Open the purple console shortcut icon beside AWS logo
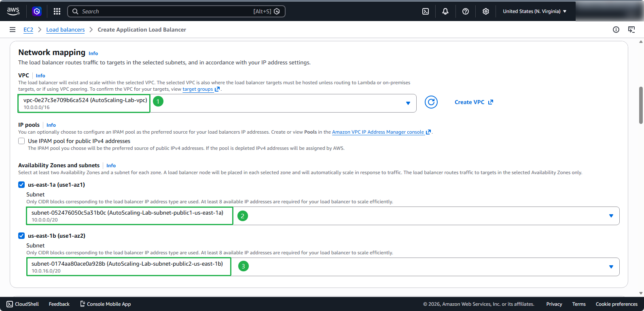644x311 pixels. pyautogui.click(x=37, y=11)
